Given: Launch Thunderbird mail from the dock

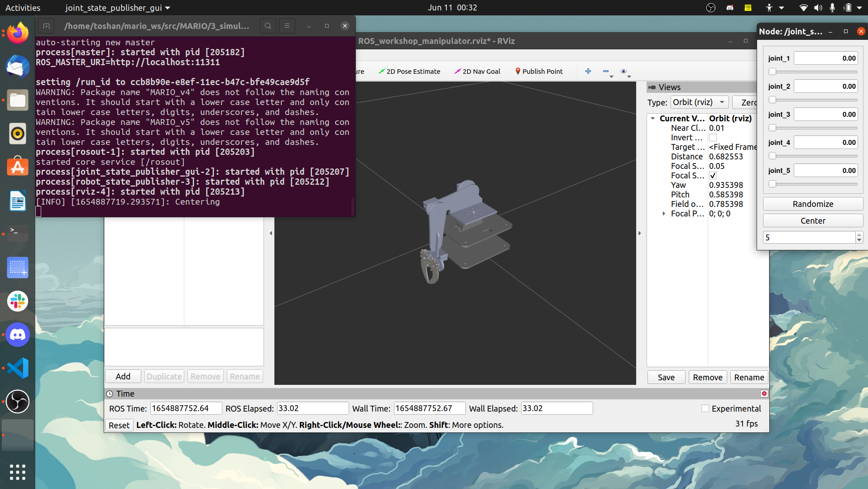Looking at the screenshot, I should click(18, 67).
